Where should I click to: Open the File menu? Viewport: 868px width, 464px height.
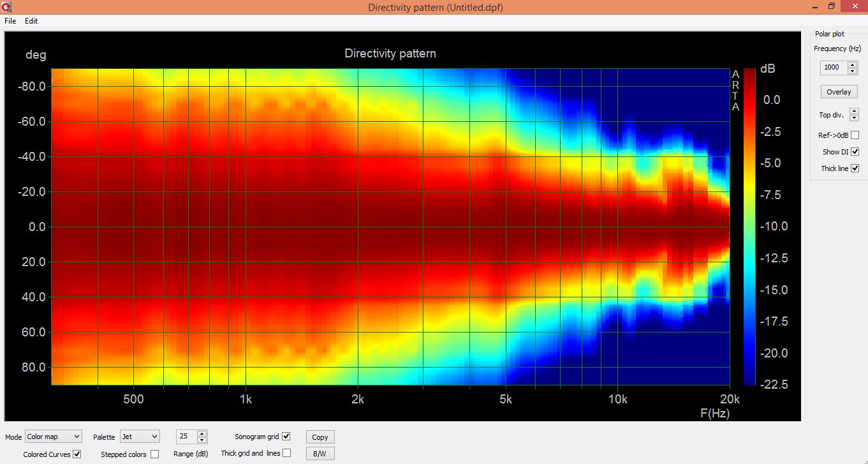(10, 21)
